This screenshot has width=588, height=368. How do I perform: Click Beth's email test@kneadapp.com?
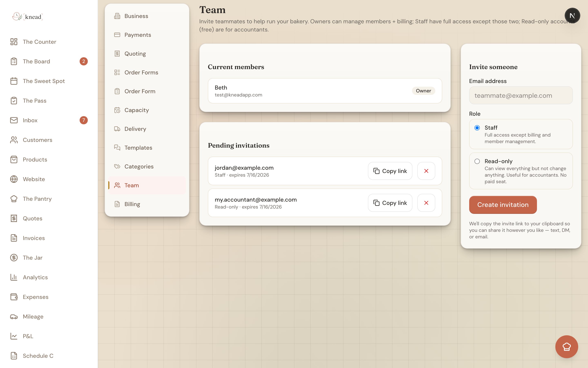pos(238,95)
